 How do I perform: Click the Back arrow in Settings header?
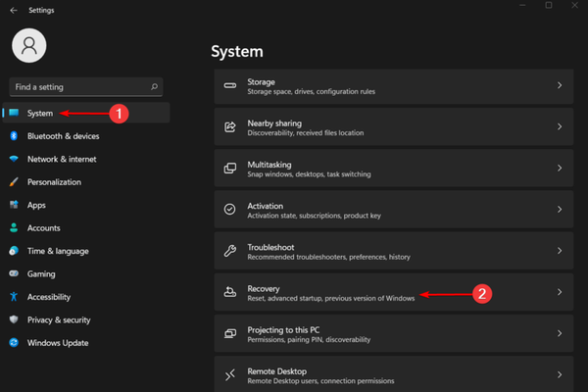click(13, 10)
